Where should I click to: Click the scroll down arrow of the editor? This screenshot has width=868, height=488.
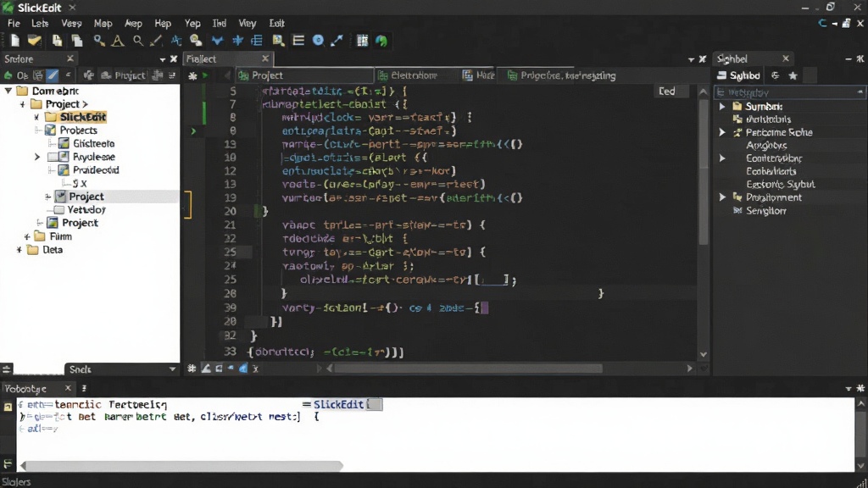pos(703,355)
